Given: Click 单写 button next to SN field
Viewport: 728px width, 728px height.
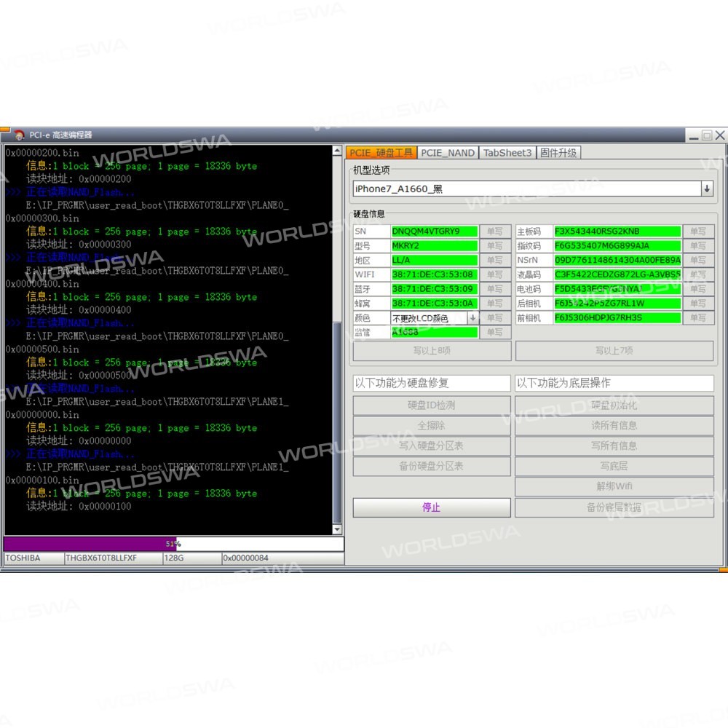Looking at the screenshot, I should 495,232.
